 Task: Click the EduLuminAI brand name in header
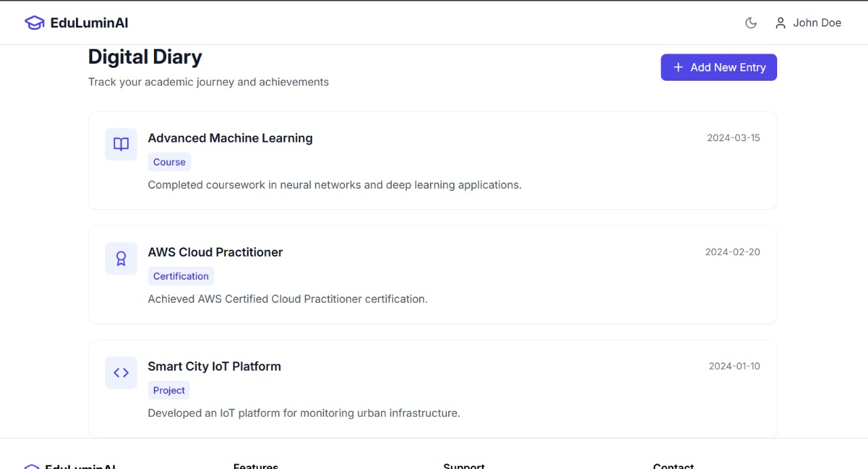click(89, 23)
